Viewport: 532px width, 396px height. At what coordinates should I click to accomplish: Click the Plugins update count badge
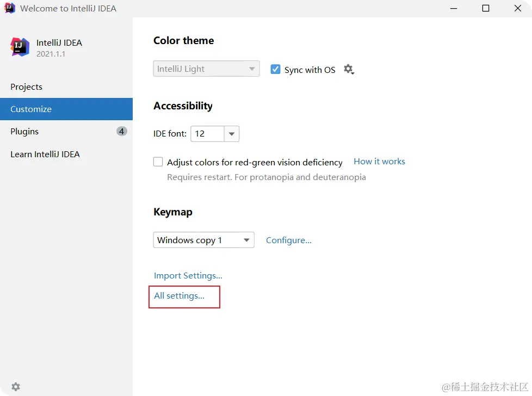pos(121,131)
